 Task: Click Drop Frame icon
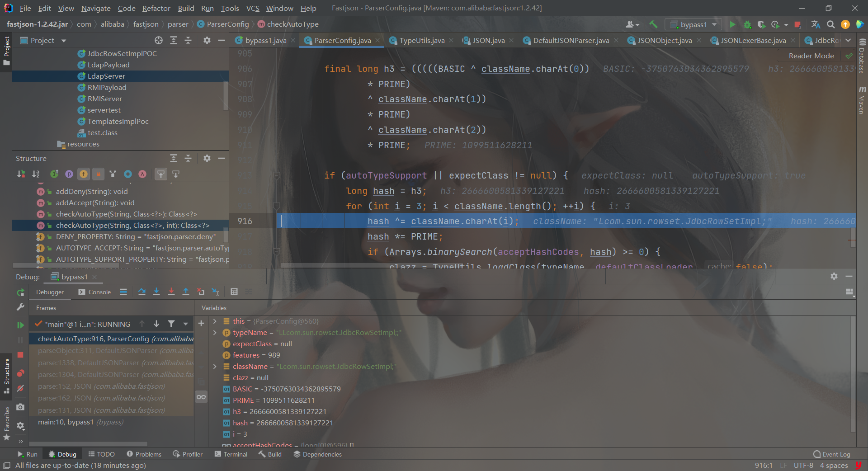click(201, 292)
